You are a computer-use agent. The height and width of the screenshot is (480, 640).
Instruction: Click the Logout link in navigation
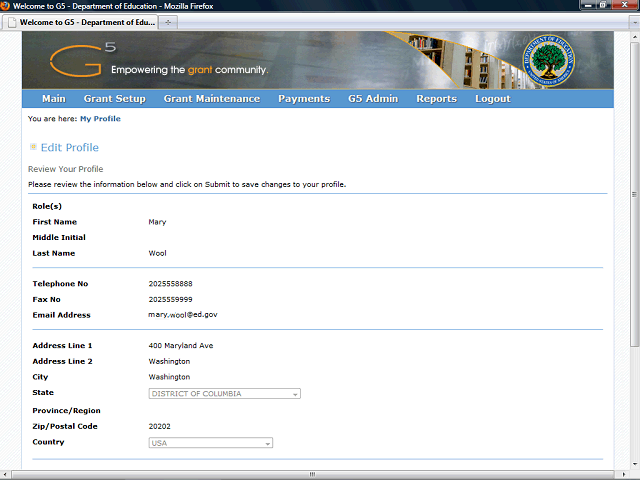(492, 99)
